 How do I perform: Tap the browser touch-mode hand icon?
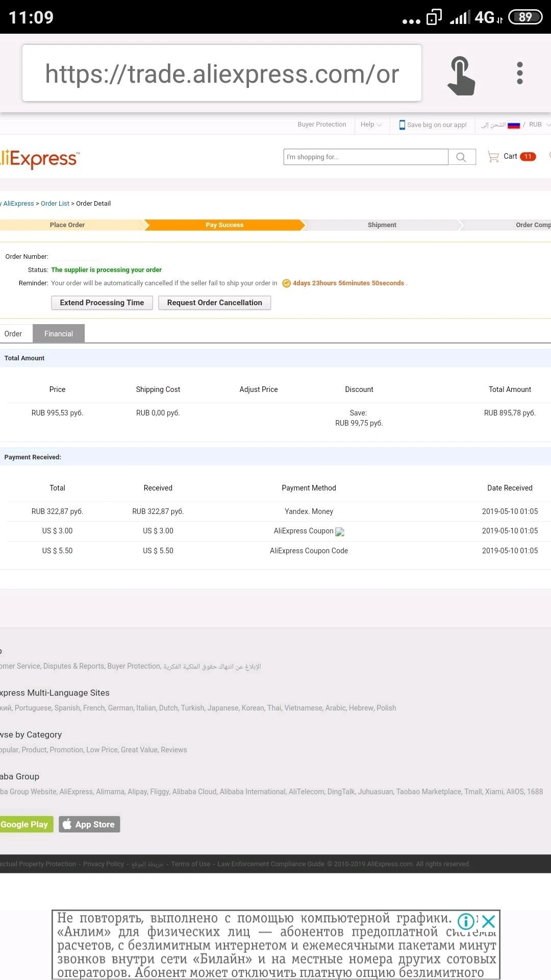pyautogui.click(x=461, y=76)
